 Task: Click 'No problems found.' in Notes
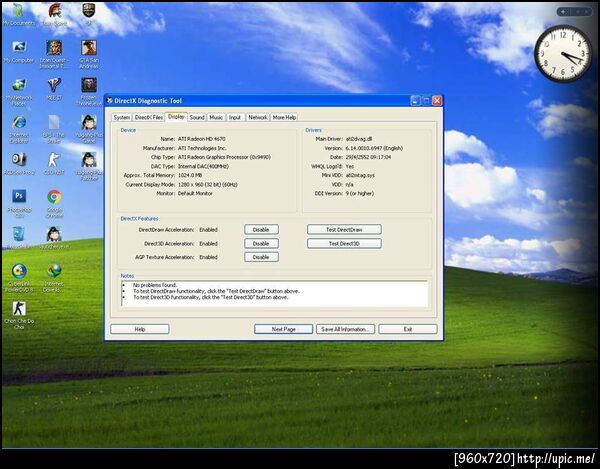tap(155, 285)
